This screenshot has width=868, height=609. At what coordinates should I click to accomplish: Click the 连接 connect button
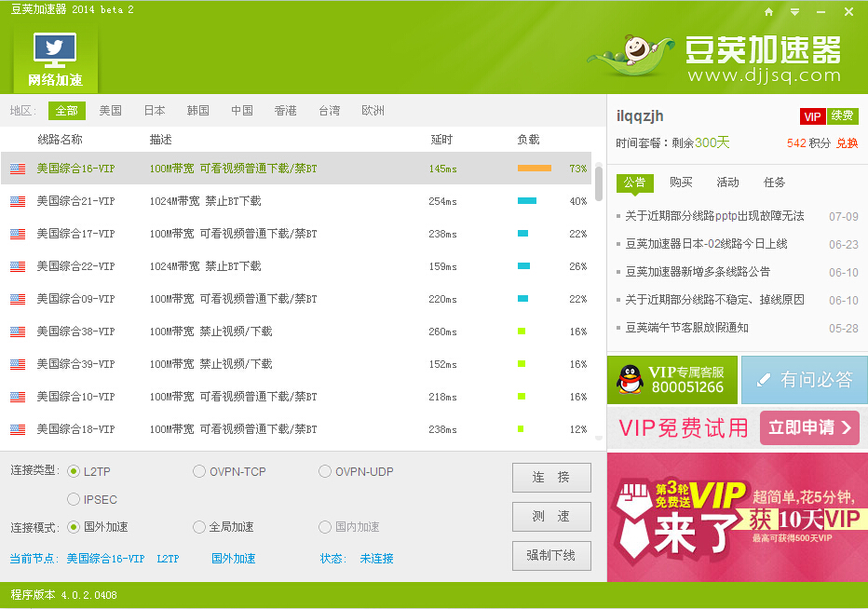551,477
